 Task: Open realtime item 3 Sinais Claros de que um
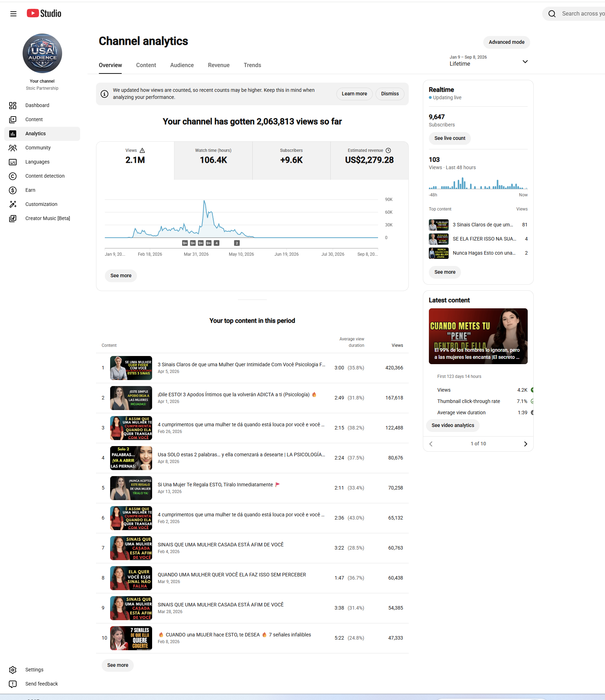click(478, 225)
